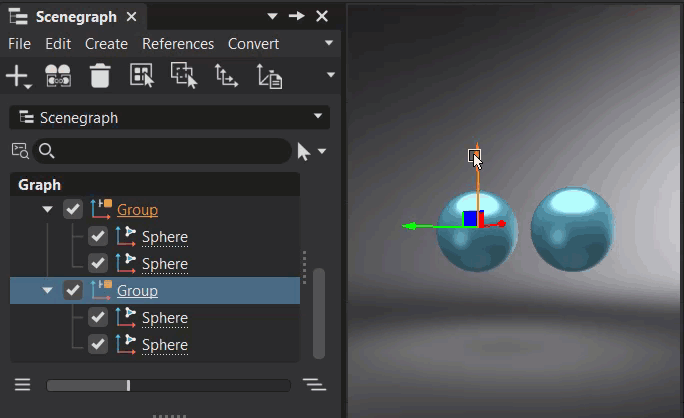This screenshot has height=418, width=684.
Task: Close the Scenegraph panel
Action: 322,16
